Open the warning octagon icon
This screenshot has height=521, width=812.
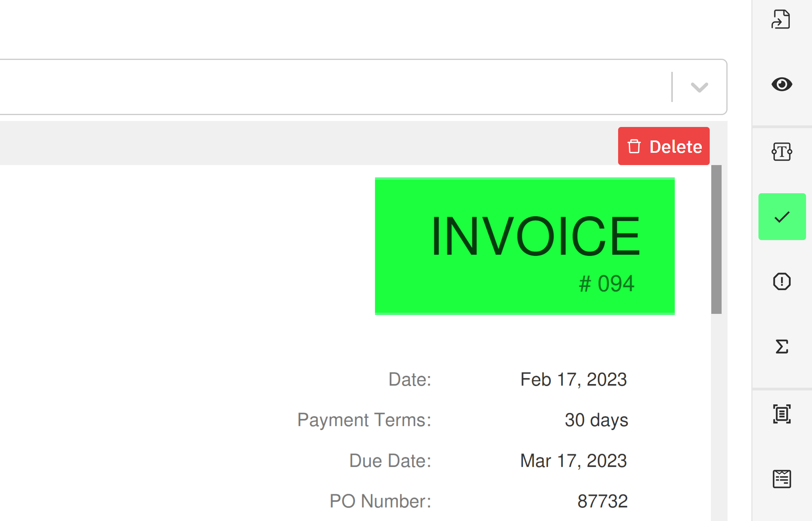782,282
